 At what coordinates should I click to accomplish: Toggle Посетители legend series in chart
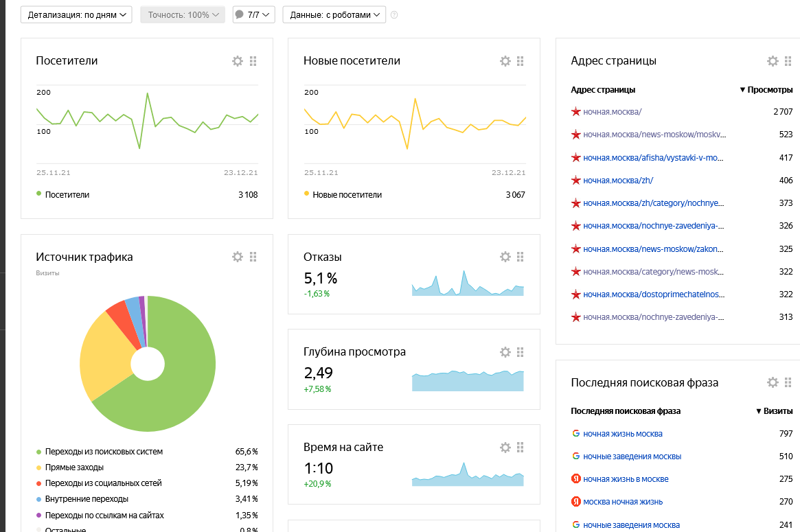click(62, 194)
